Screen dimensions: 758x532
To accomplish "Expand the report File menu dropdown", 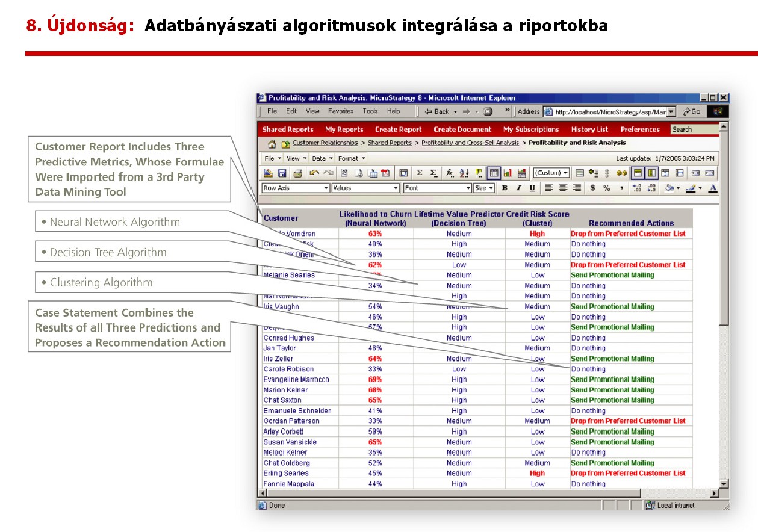I will (273, 158).
